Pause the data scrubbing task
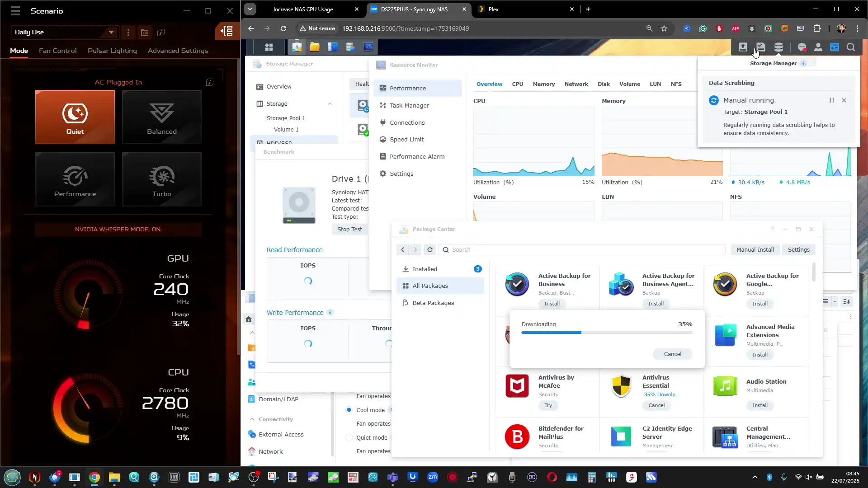868x488 pixels. [x=831, y=100]
